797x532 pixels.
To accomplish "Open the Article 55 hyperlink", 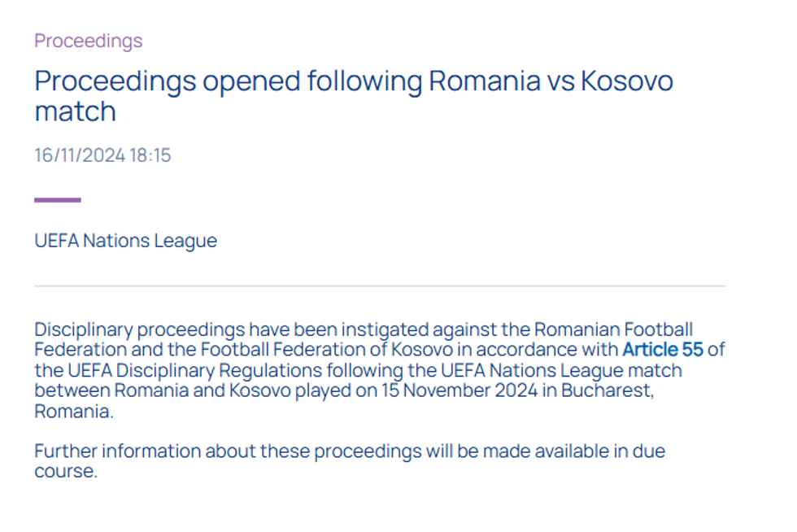I will 662,350.
